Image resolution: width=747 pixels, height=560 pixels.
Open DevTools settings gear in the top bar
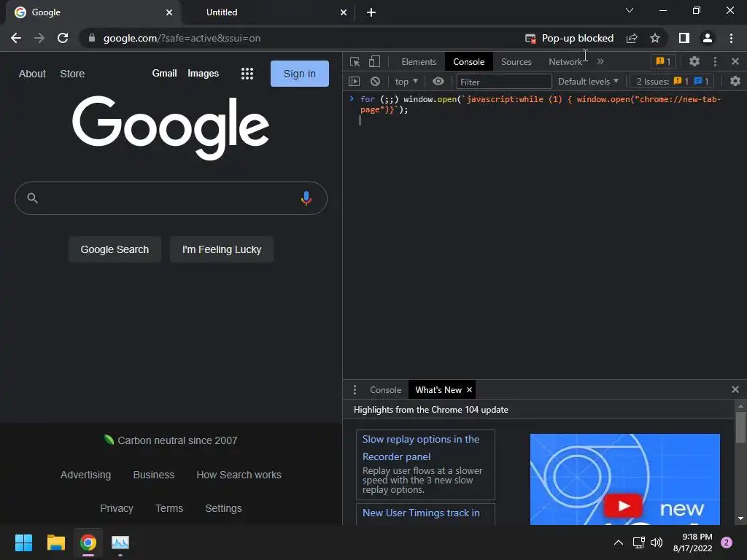tap(694, 61)
